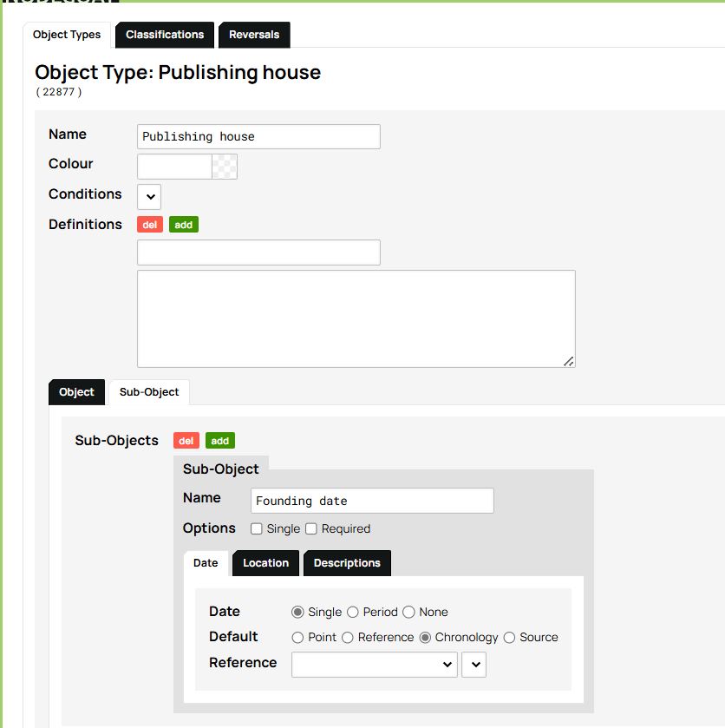Switch to the Descriptions tab

click(347, 562)
